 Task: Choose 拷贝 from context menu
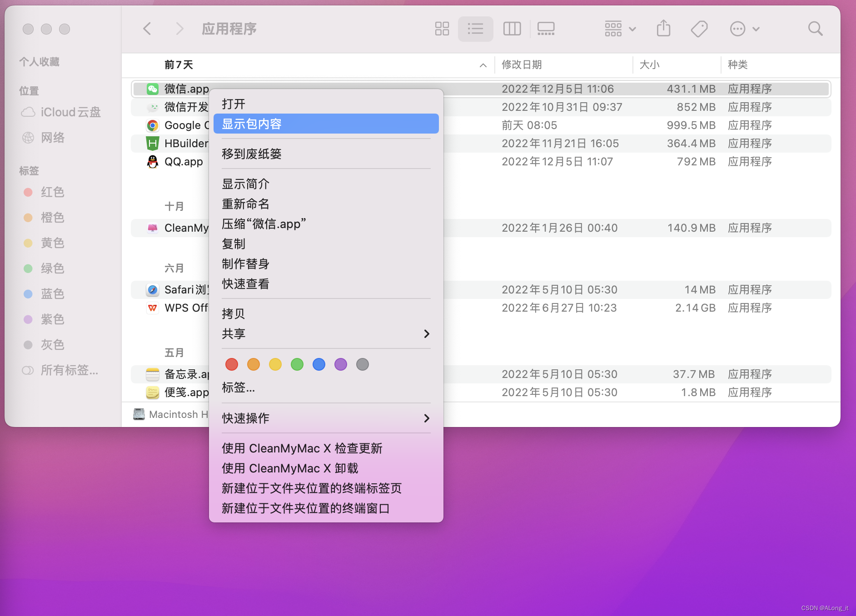click(326, 314)
